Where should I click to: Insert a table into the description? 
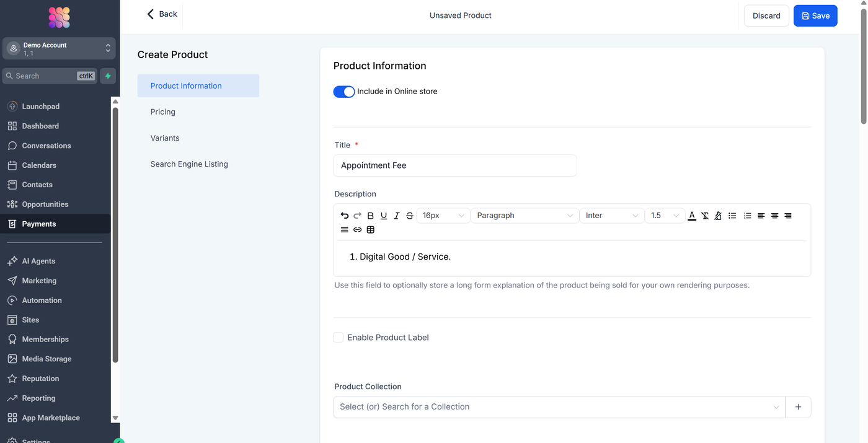coord(371,230)
